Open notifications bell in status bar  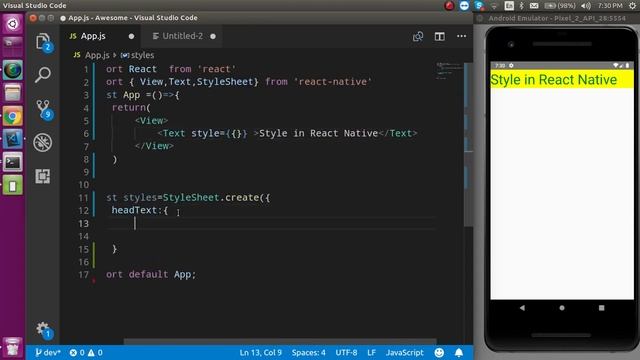point(459,353)
